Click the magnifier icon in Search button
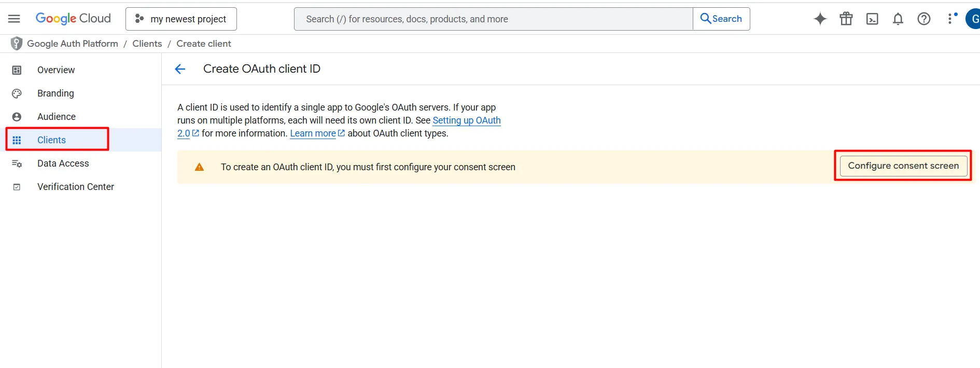 pos(705,19)
